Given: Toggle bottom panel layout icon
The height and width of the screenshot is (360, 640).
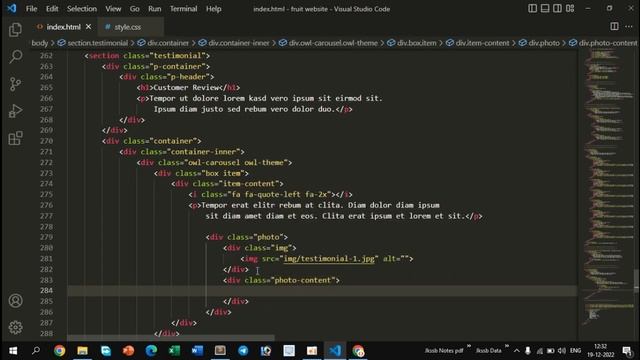Looking at the screenshot, I should (x=545, y=9).
